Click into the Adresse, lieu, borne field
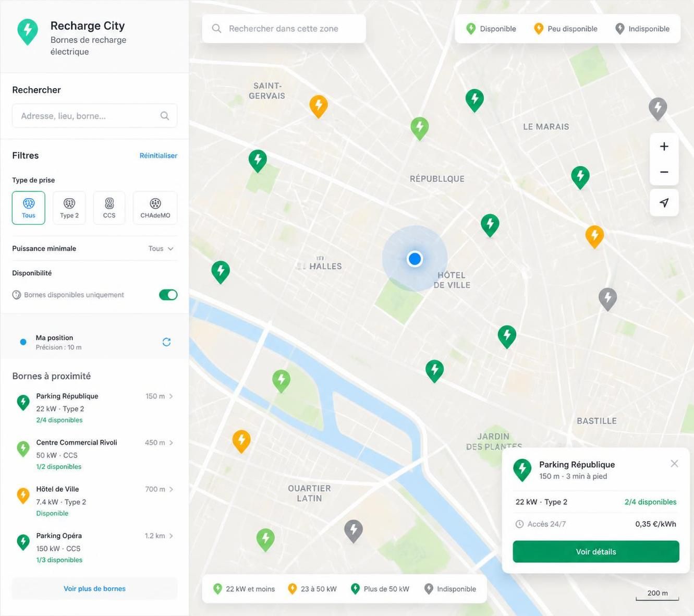Viewport: 694px width, 616px height. [94, 116]
